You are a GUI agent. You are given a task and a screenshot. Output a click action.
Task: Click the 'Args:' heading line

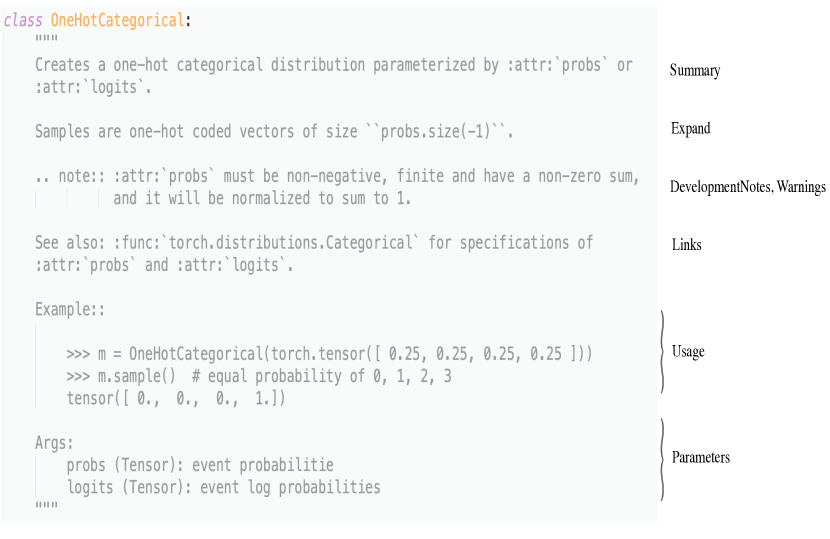click(54, 443)
